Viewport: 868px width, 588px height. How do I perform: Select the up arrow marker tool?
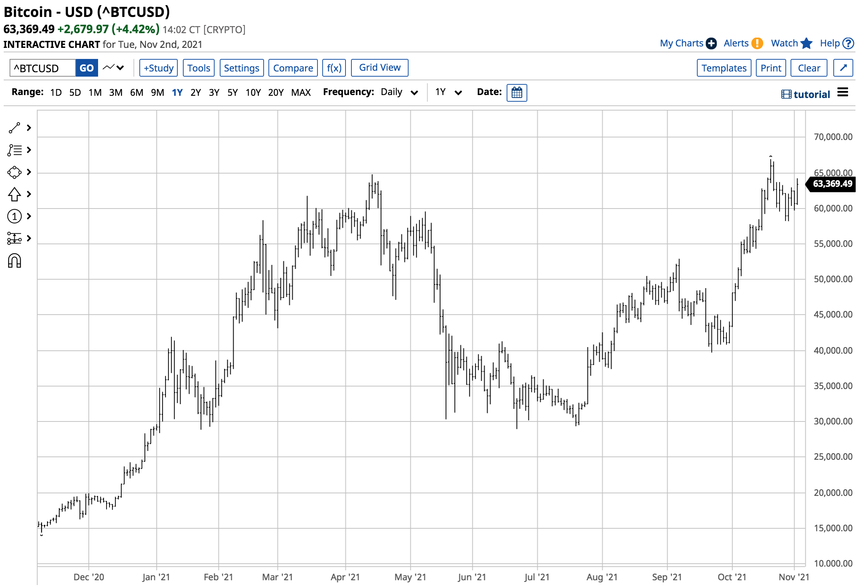pos(14,195)
